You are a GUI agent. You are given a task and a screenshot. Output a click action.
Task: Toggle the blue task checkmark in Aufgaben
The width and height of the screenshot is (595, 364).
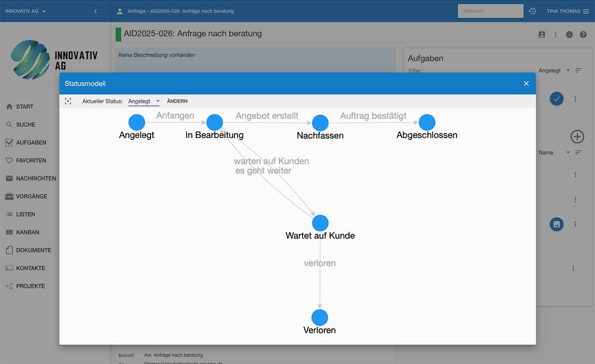pyautogui.click(x=556, y=99)
